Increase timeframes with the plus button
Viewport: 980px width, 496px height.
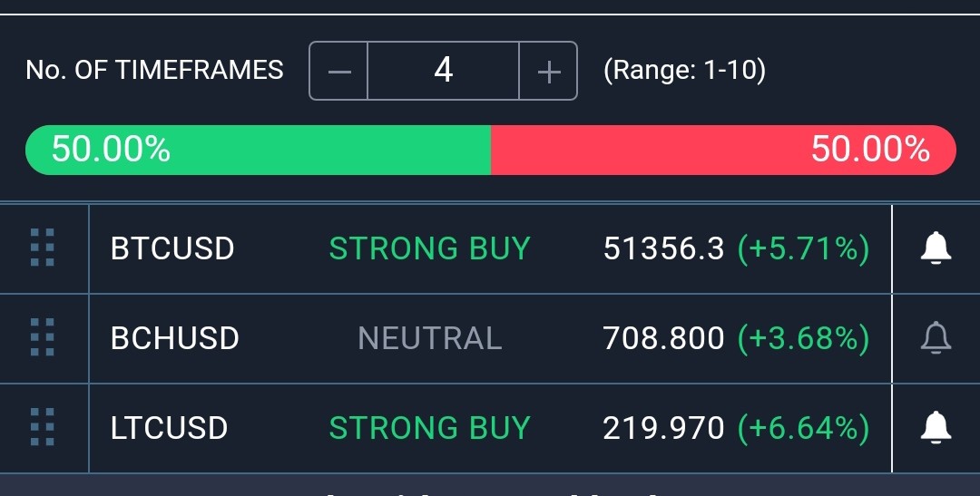548,71
